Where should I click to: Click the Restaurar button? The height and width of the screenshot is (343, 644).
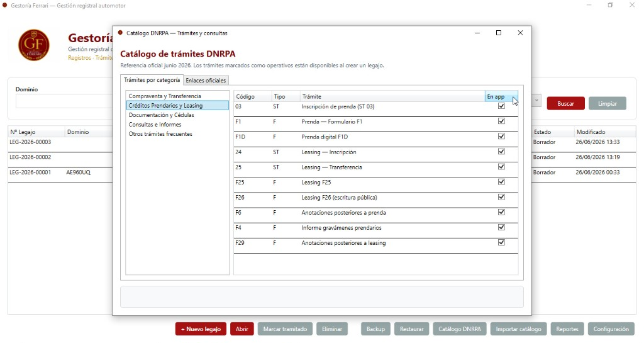tap(411, 329)
